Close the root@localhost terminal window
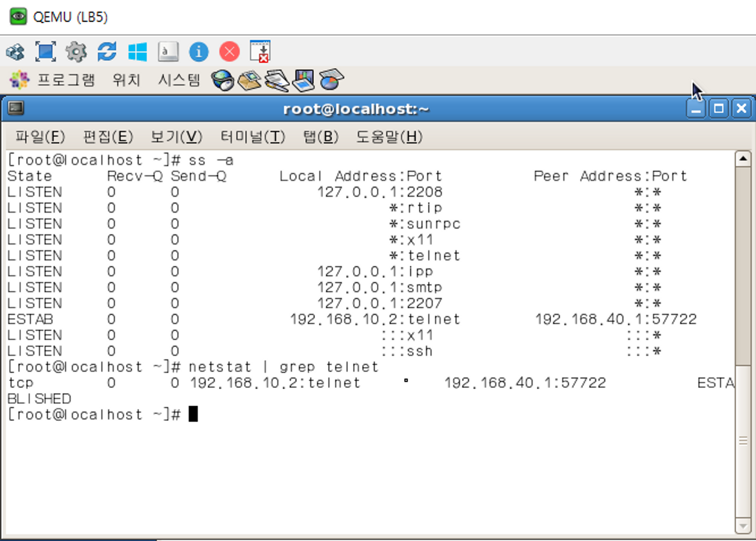The width and height of the screenshot is (756, 541). point(741,108)
